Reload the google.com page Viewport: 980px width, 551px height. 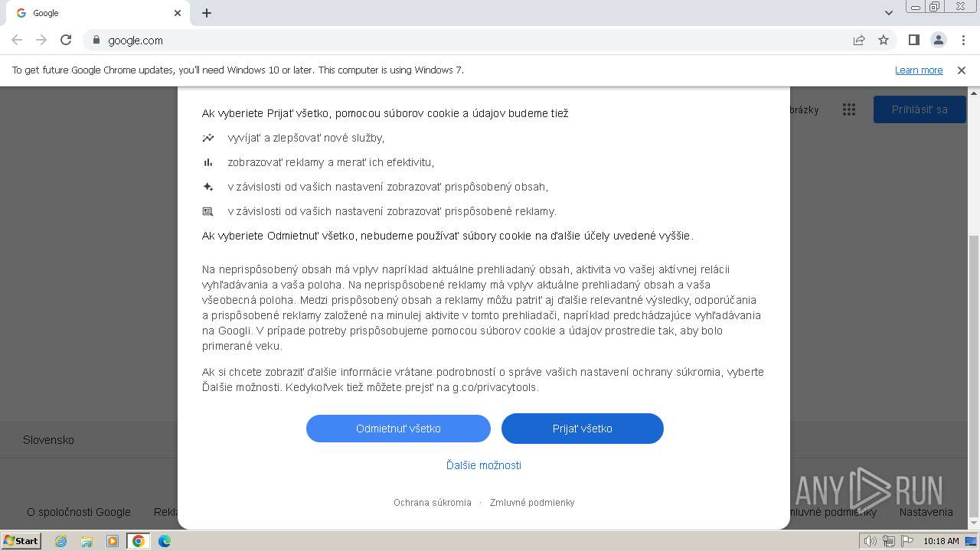[66, 40]
